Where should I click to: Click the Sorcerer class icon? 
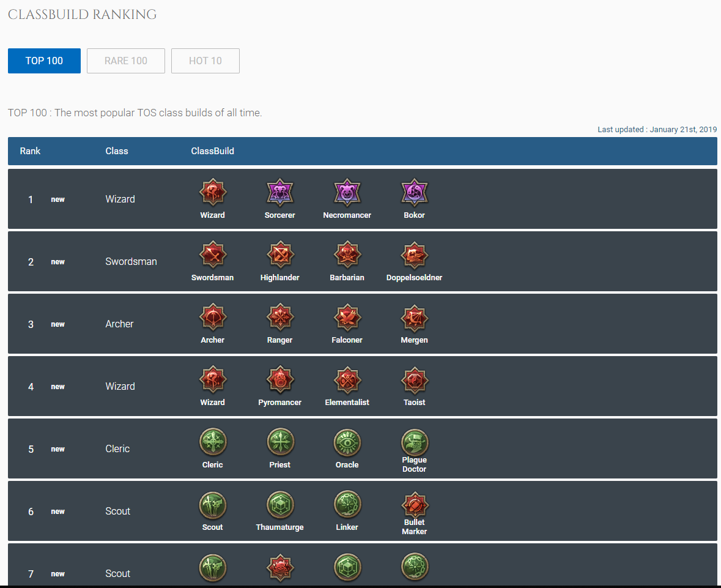click(x=280, y=193)
